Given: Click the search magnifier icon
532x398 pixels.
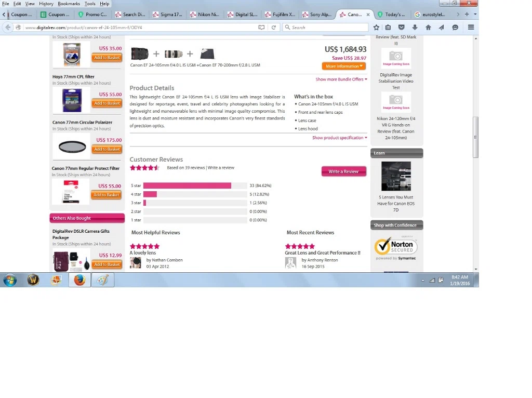Looking at the screenshot, I should click(x=287, y=27).
